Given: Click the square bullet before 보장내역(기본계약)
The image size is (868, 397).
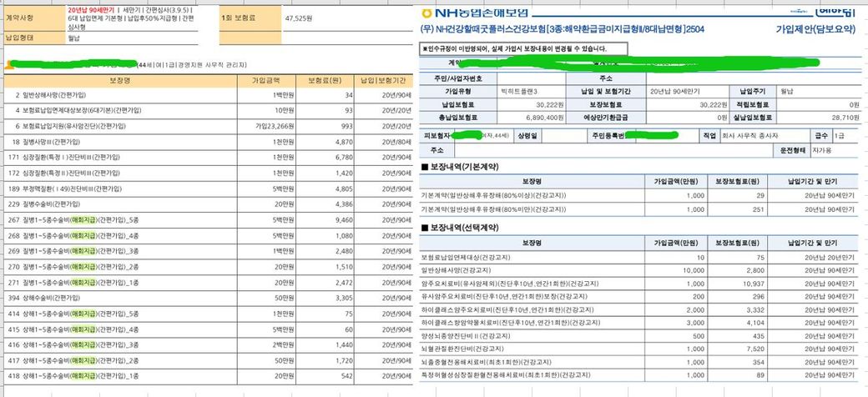Looking at the screenshot, I should (425, 168).
